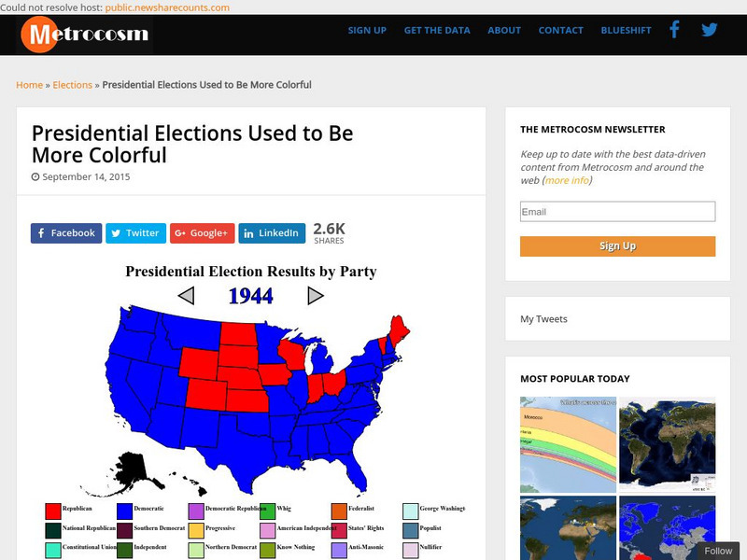
Task: Navigate to the ABOUT page
Action: click(x=504, y=30)
